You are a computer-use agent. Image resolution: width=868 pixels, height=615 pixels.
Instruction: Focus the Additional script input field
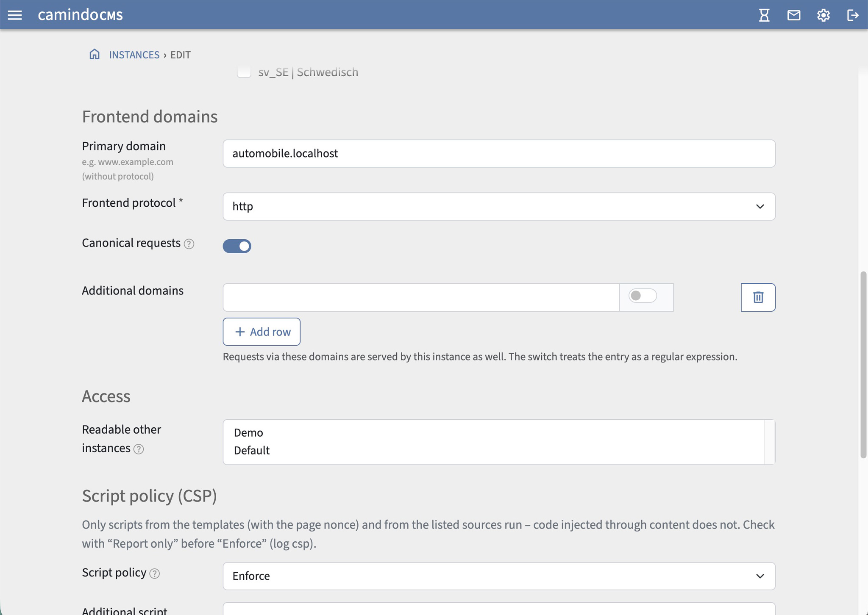(499, 609)
